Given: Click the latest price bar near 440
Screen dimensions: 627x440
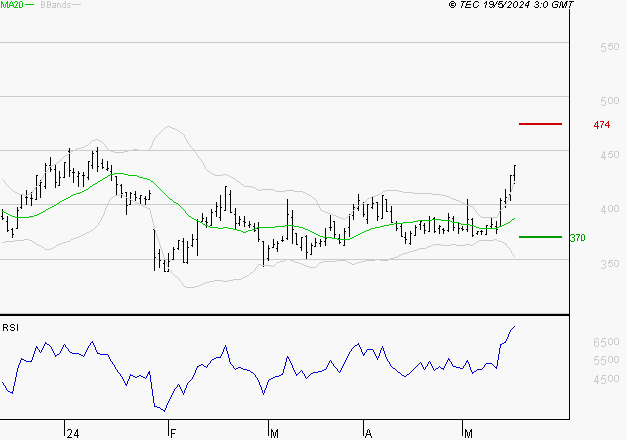Looking at the screenshot, I should point(515,174).
